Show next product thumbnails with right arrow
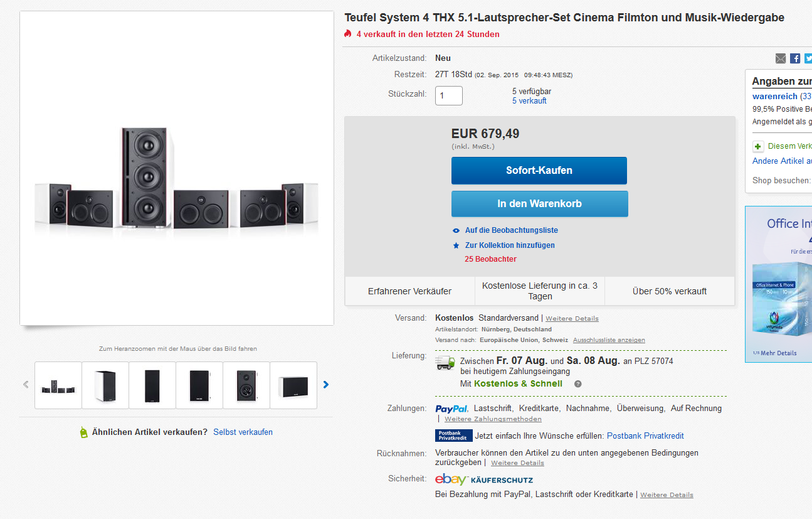 (326, 385)
